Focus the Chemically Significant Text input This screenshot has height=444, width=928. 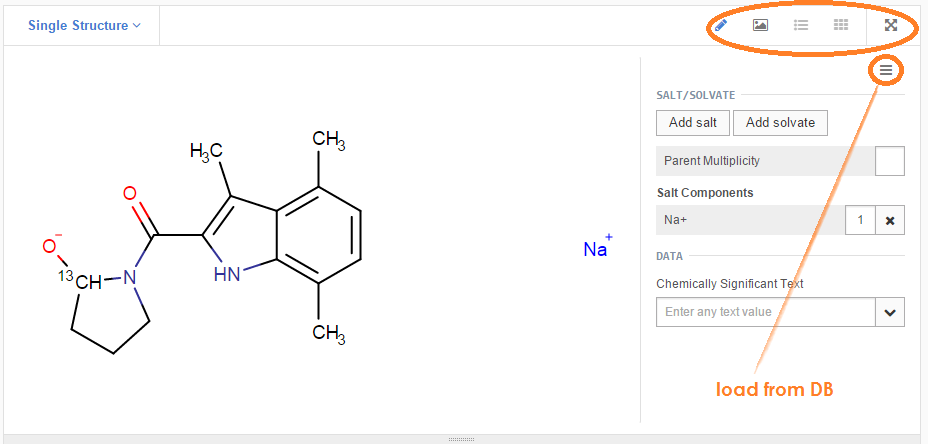coord(766,312)
